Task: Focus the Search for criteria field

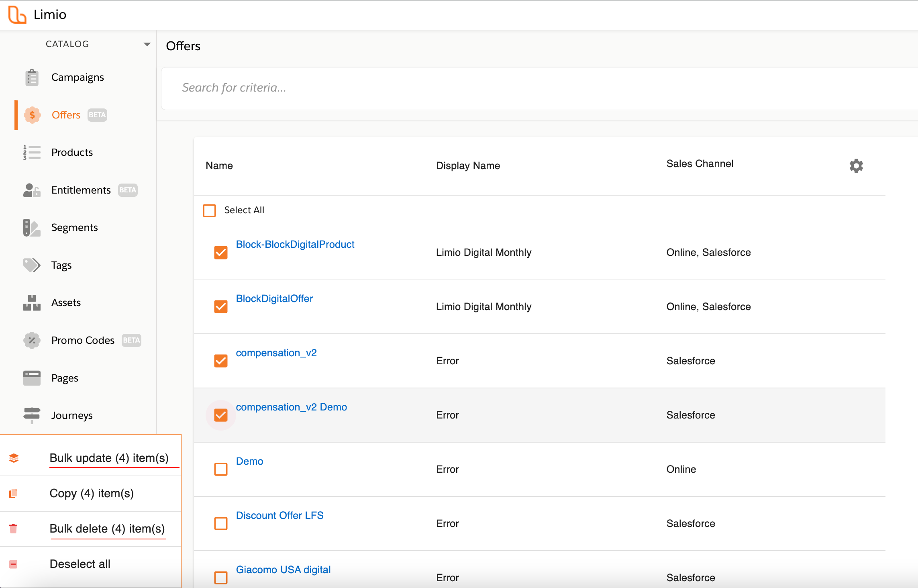Action: pos(539,88)
